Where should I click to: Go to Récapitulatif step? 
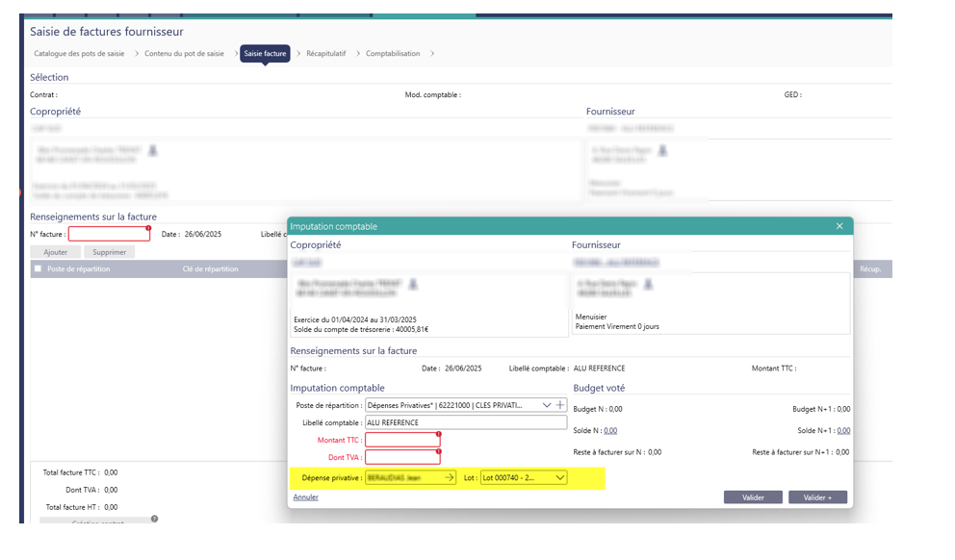click(326, 54)
